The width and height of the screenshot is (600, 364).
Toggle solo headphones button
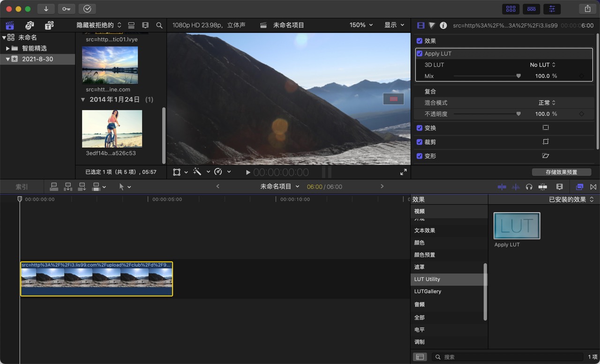[529, 187]
